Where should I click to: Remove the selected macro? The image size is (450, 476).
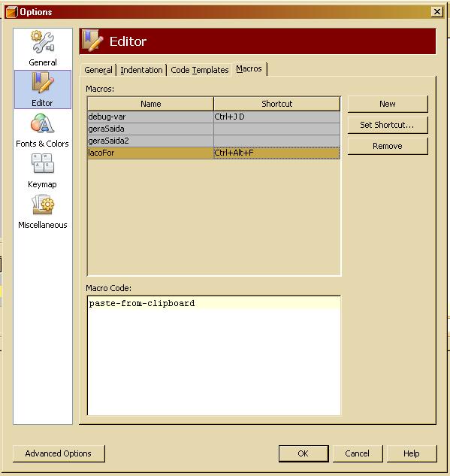388,146
